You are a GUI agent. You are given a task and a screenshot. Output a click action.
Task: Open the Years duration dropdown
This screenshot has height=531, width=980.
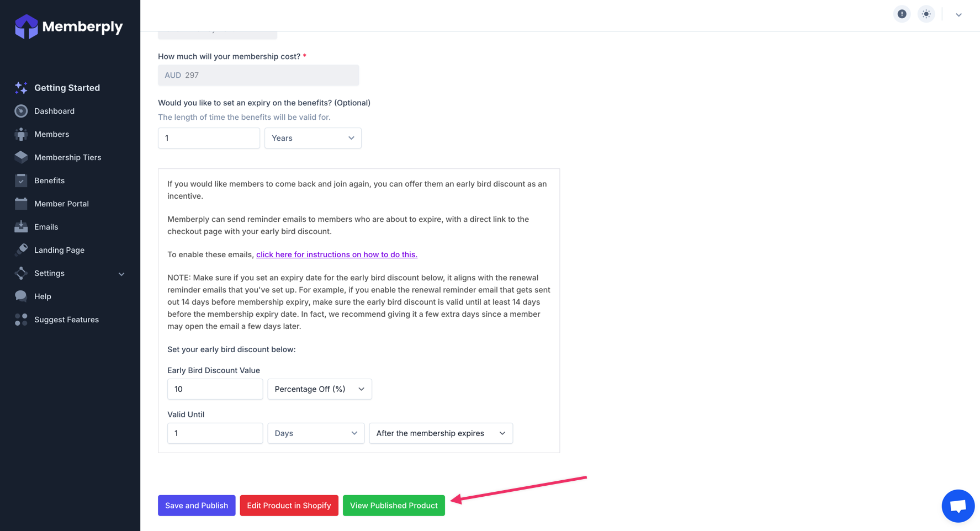(x=312, y=138)
